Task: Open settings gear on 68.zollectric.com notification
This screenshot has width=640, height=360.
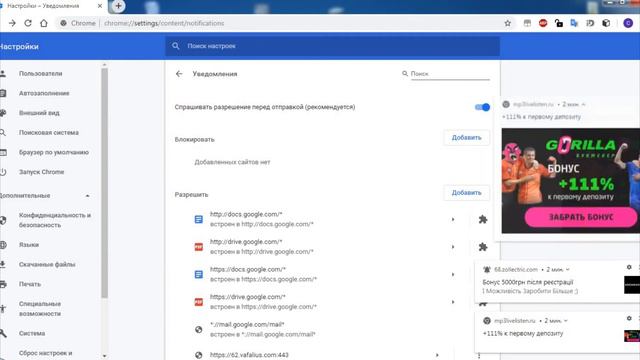Action: (629, 267)
